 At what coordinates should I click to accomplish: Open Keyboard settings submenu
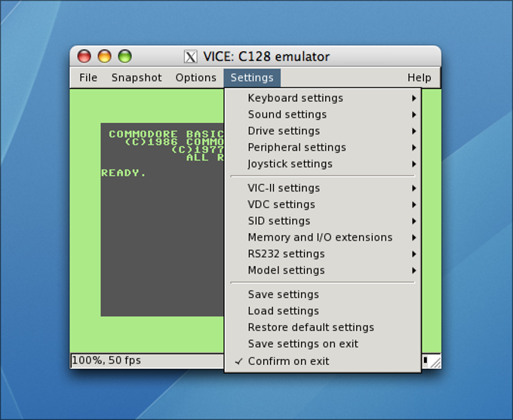point(323,98)
